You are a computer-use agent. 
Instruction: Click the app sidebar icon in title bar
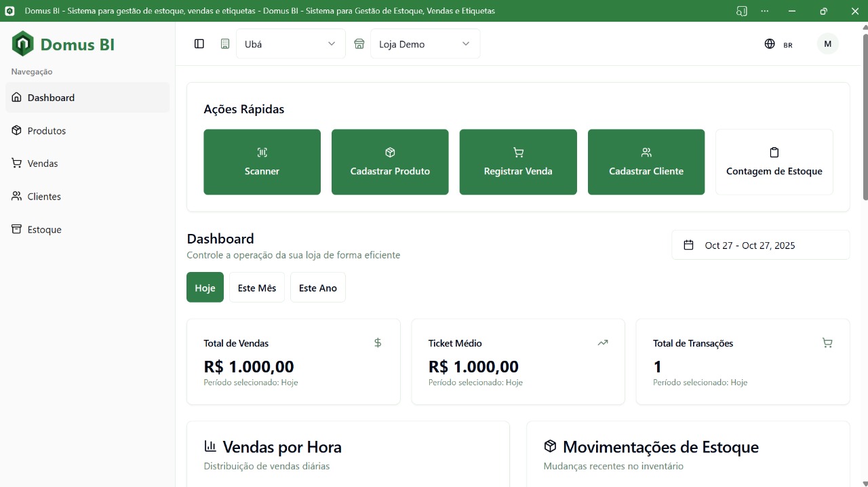tap(742, 11)
